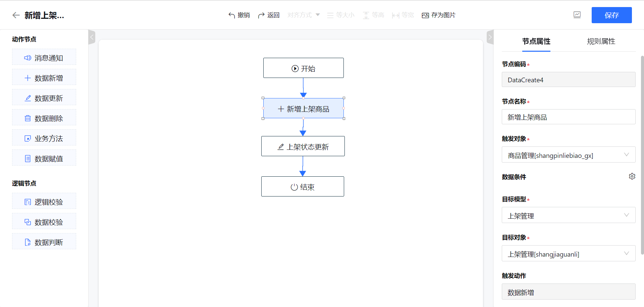Click the blue 保存 button
The image size is (644, 307).
[x=611, y=15]
